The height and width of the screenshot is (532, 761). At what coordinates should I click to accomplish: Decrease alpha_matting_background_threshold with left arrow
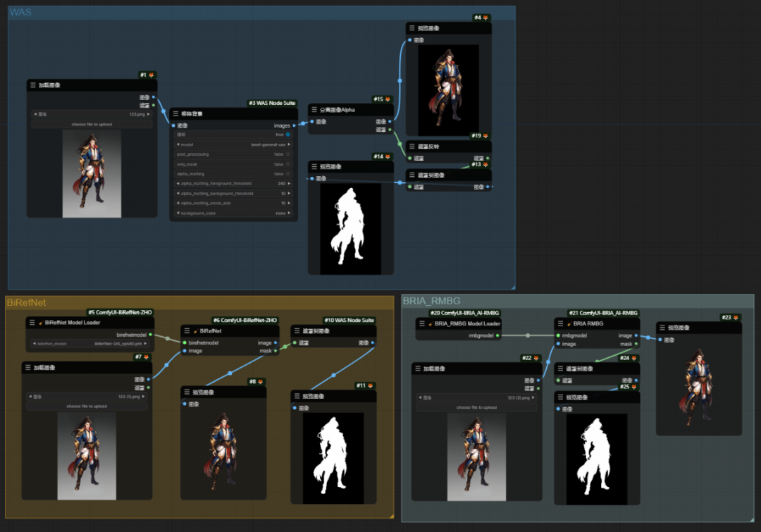coord(178,193)
